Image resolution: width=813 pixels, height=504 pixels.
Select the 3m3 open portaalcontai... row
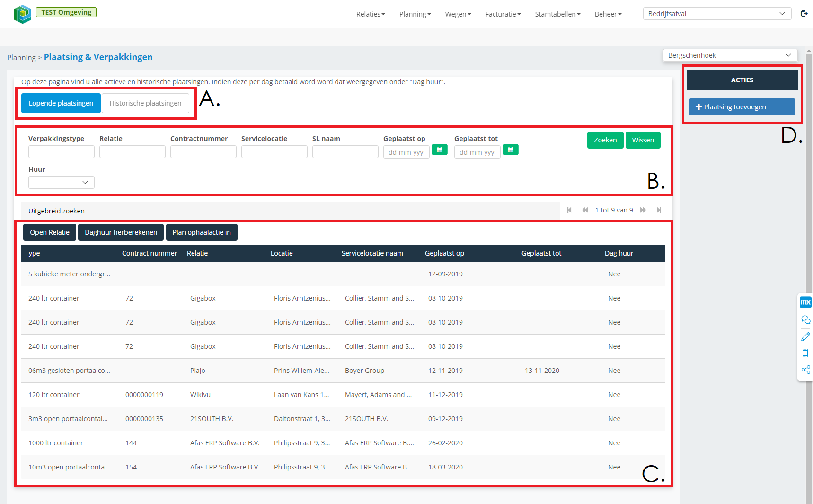343,419
